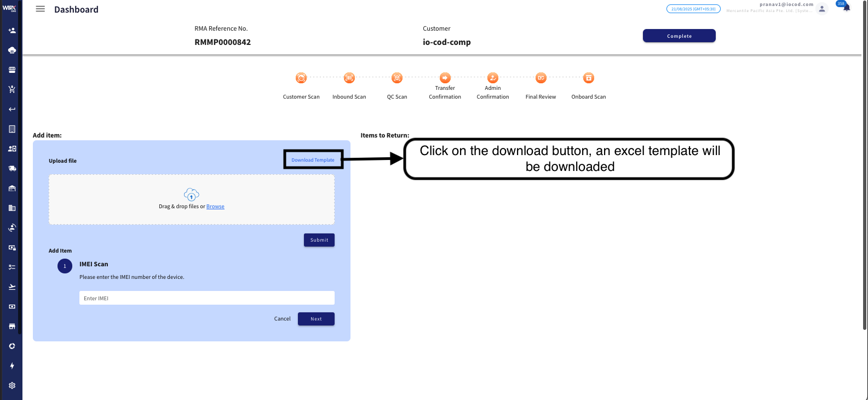Focus the Enter IMEI input field
Image resolution: width=868 pixels, height=400 pixels.
pos(206,298)
